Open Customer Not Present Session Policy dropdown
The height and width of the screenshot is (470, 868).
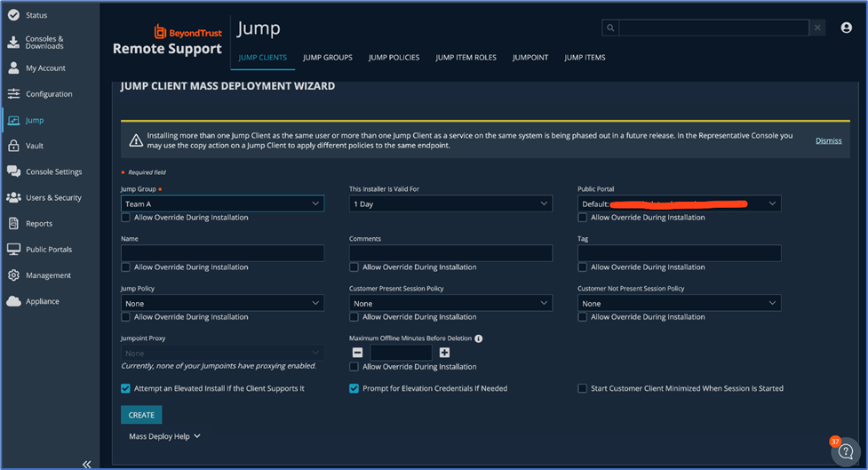(x=680, y=303)
